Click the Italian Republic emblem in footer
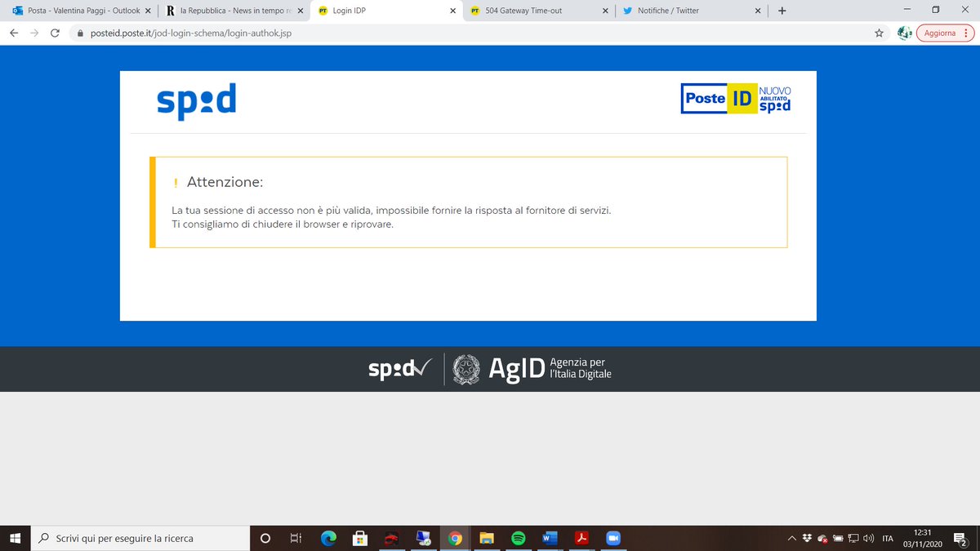Screen dimensions: 980x551 (467, 369)
